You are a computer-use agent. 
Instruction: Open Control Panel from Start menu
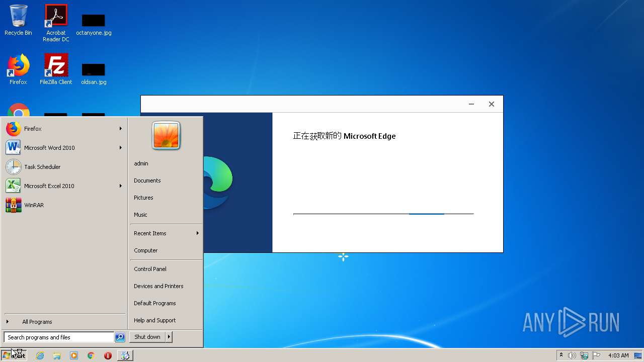[x=166, y=269]
